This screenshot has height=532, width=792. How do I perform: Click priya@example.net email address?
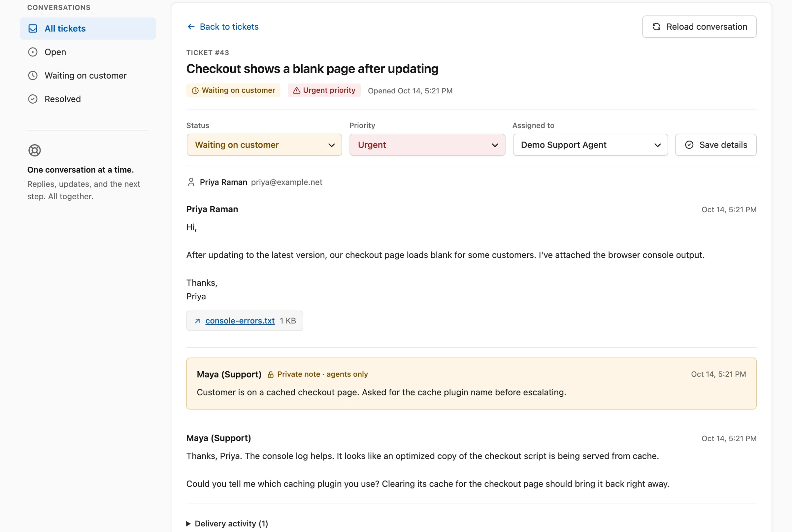pyautogui.click(x=287, y=182)
